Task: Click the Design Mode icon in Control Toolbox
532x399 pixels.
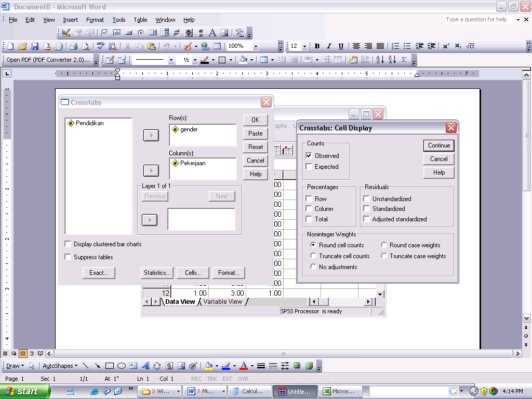Action: (66, 33)
